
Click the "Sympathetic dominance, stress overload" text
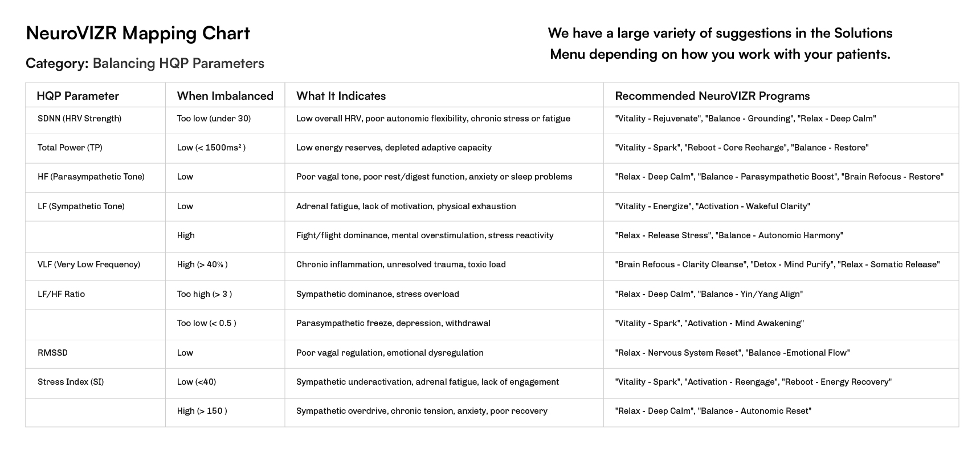point(377,294)
